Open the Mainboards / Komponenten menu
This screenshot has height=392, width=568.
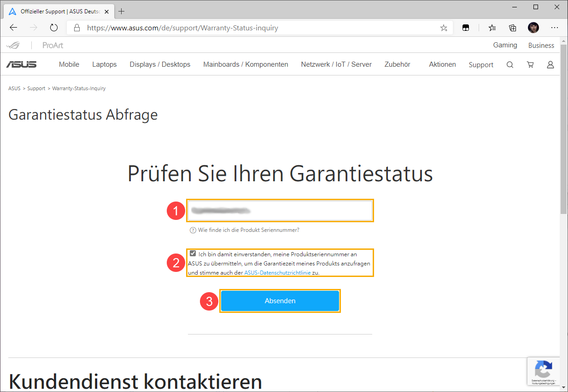coord(246,64)
